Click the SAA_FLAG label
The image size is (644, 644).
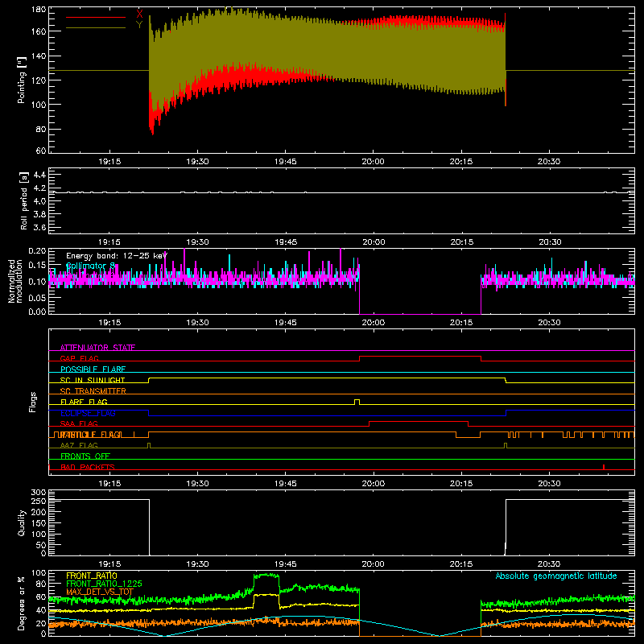(79, 423)
